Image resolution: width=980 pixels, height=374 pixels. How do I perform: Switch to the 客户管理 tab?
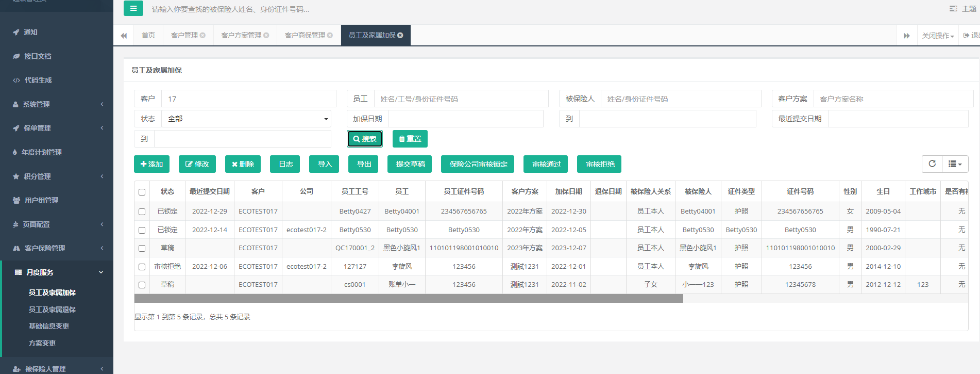[188, 35]
